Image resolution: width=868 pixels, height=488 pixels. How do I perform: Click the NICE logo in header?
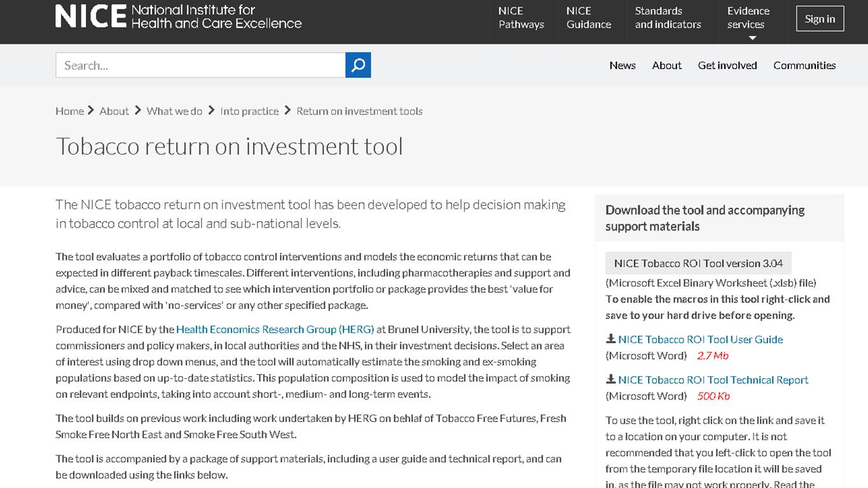pyautogui.click(x=179, y=17)
